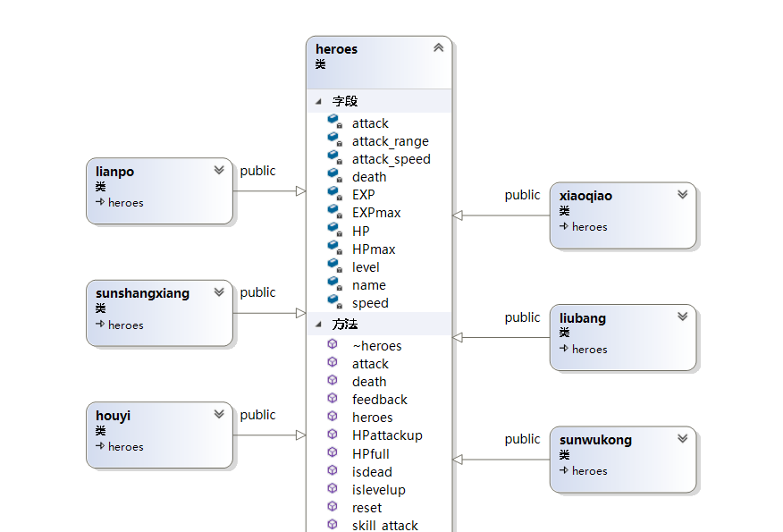Select the ~heroes method text
Screen dimensions: 783x532
(376, 346)
